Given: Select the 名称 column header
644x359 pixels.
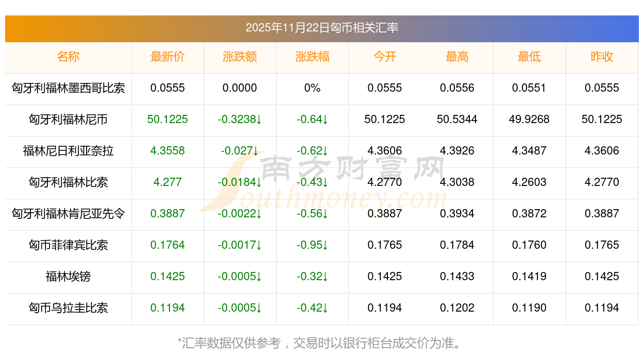Looking at the screenshot, I should 69,57.
